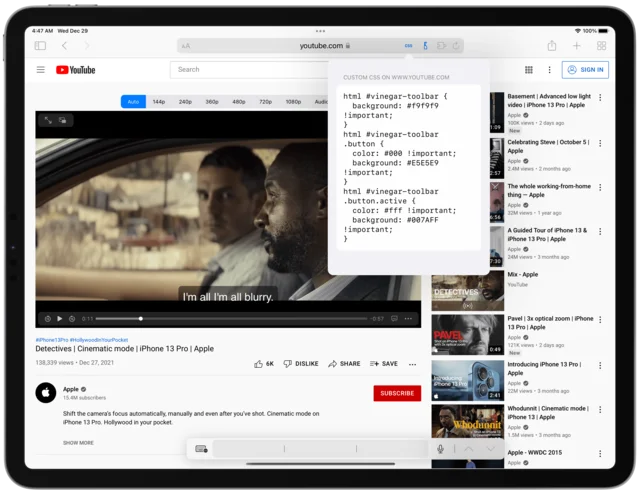Open more actions dots beside SAVE

click(x=413, y=364)
